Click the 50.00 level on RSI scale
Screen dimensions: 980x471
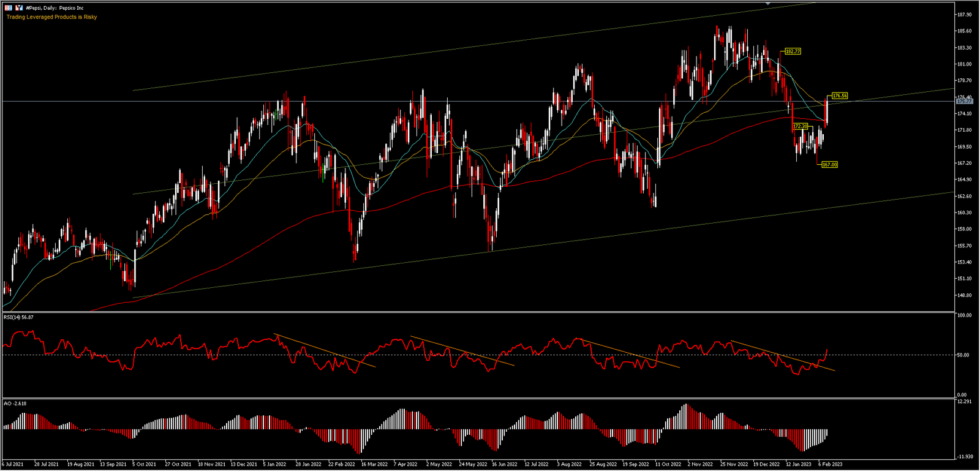(963, 355)
